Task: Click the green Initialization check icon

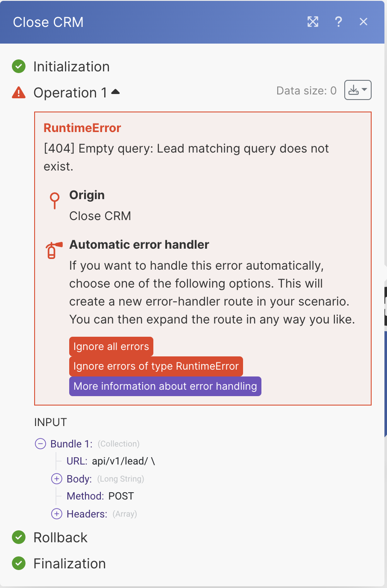Action: [19, 67]
